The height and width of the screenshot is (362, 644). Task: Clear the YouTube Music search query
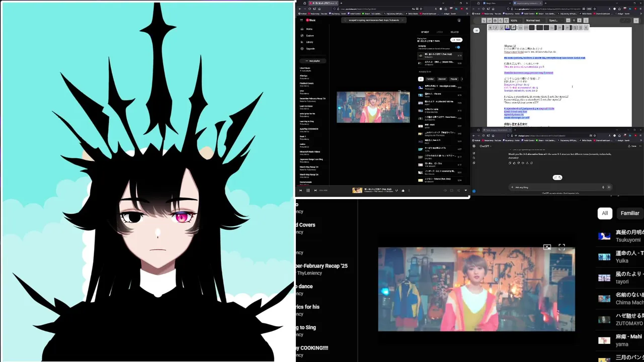403,20
